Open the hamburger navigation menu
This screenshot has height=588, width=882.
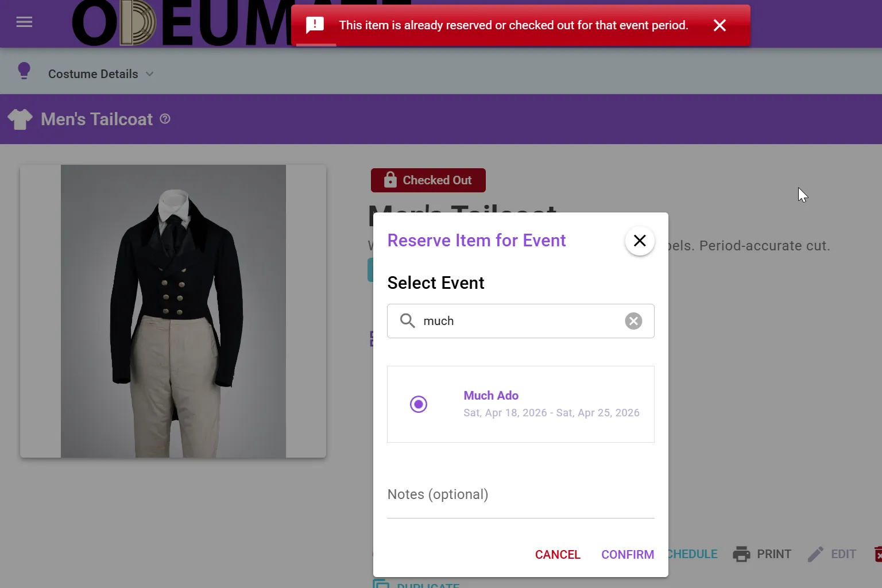24,22
